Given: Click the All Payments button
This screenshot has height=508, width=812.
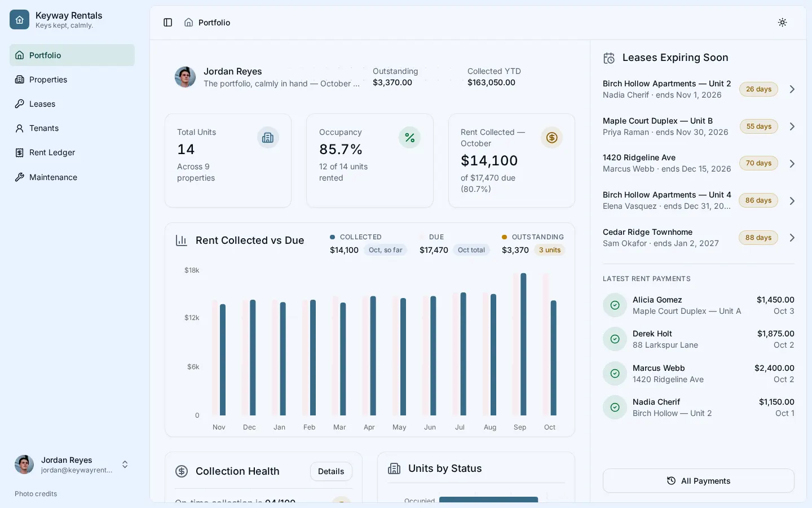Looking at the screenshot, I should tap(698, 481).
